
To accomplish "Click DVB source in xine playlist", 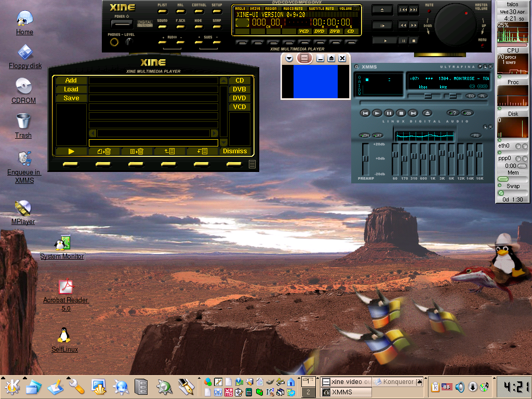I will tap(239, 89).
